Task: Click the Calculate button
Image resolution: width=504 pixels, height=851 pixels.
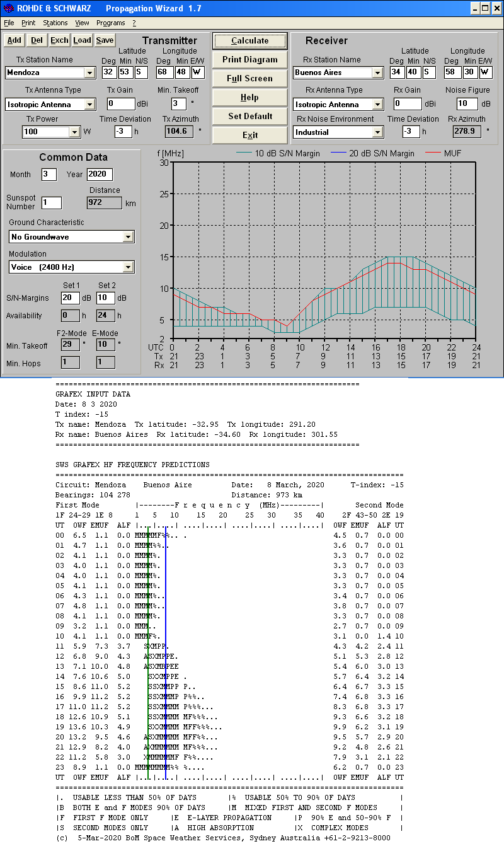Action: pos(249,40)
